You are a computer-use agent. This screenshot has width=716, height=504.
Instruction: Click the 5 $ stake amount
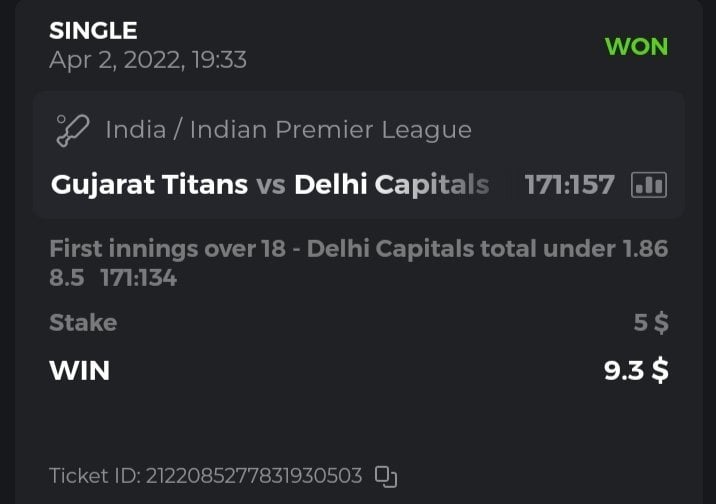coord(651,322)
